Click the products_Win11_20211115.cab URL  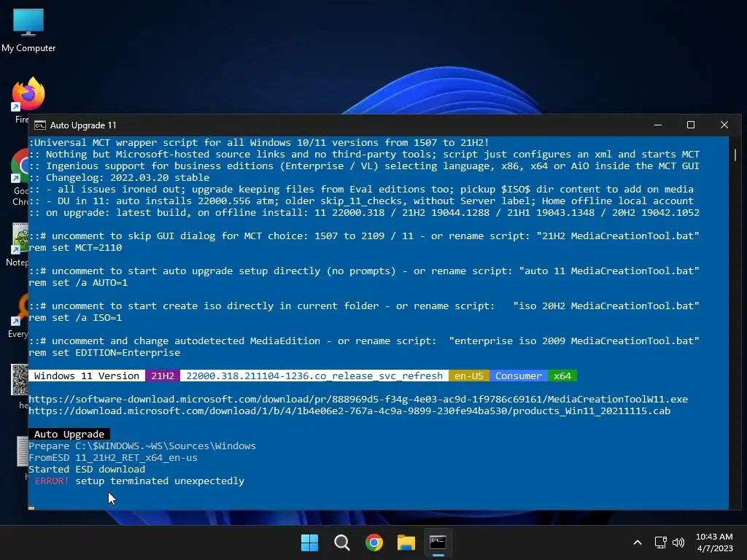(349, 411)
